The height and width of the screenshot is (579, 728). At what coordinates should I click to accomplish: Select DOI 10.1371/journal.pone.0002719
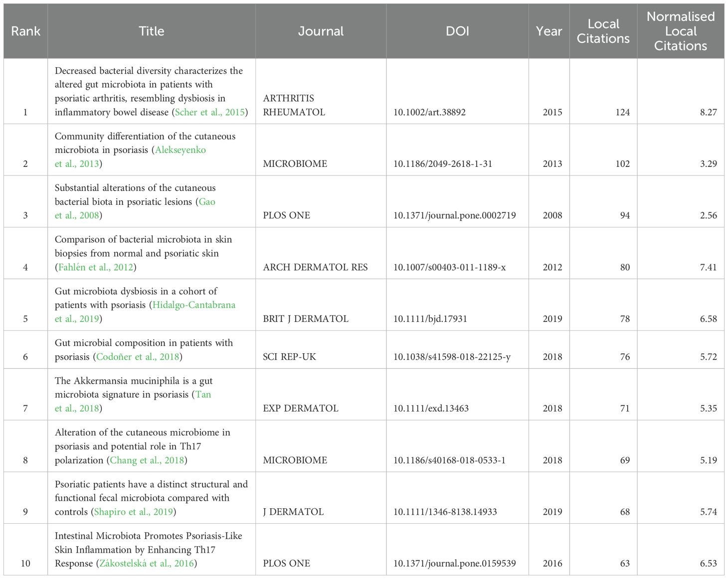click(x=455, y=216)
